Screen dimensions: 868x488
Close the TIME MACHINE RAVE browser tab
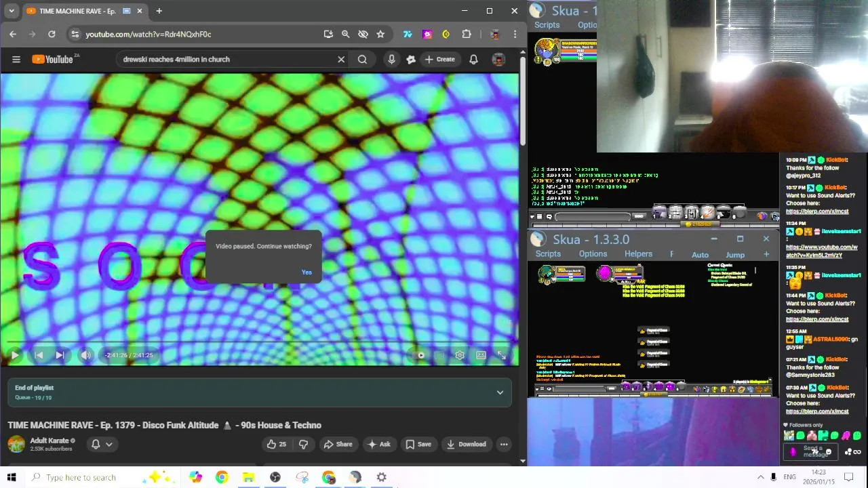[x=140, y=11]
